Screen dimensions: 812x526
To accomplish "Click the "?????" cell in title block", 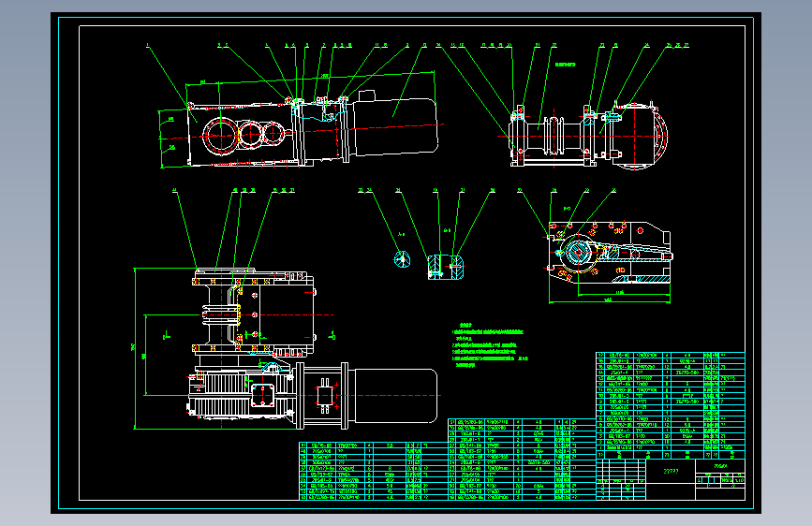I will (x=671, y=471).
